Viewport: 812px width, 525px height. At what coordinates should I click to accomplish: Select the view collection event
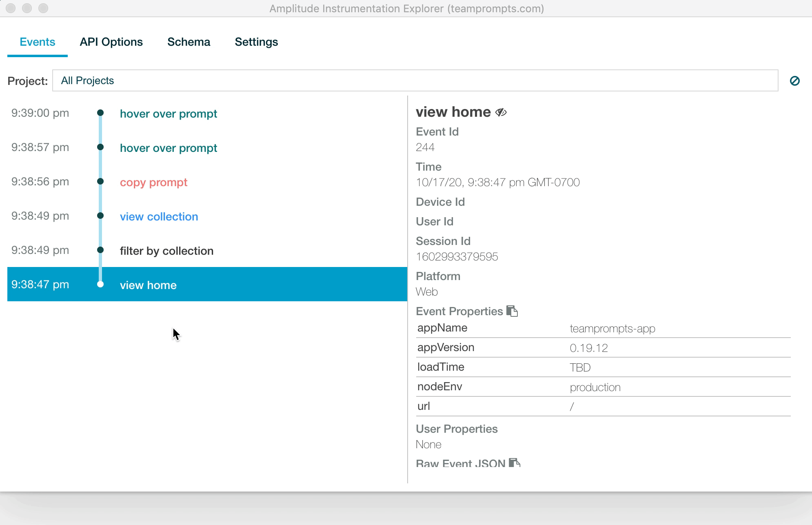coord(159,216)
